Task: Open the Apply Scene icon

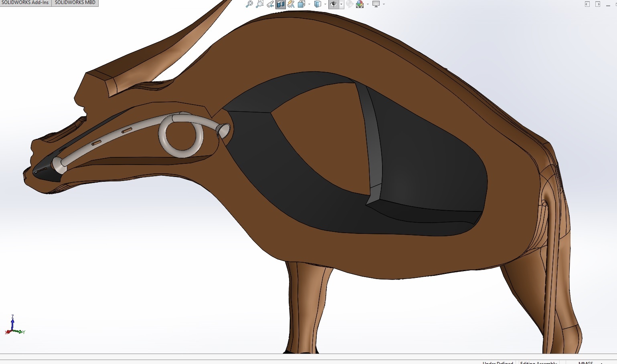Action: 360,4
